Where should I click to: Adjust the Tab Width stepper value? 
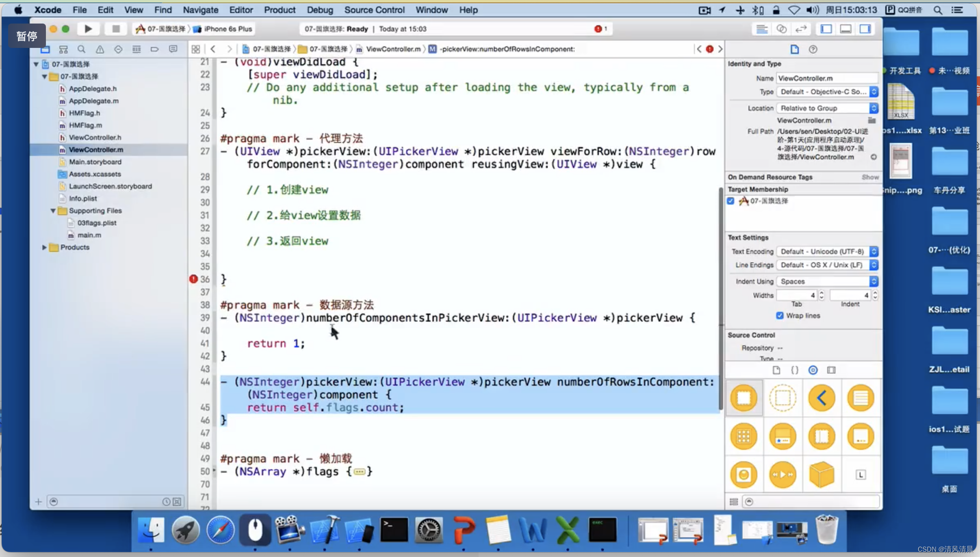click(x=820, y=295)
